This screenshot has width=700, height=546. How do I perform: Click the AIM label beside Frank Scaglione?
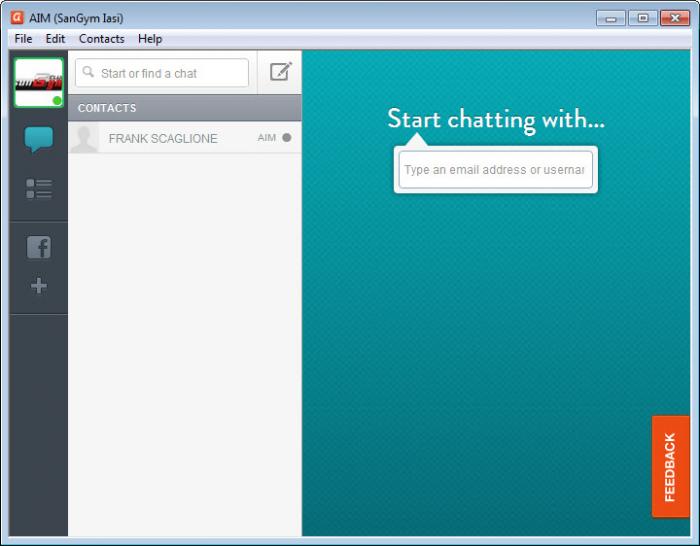click(267, 138)
